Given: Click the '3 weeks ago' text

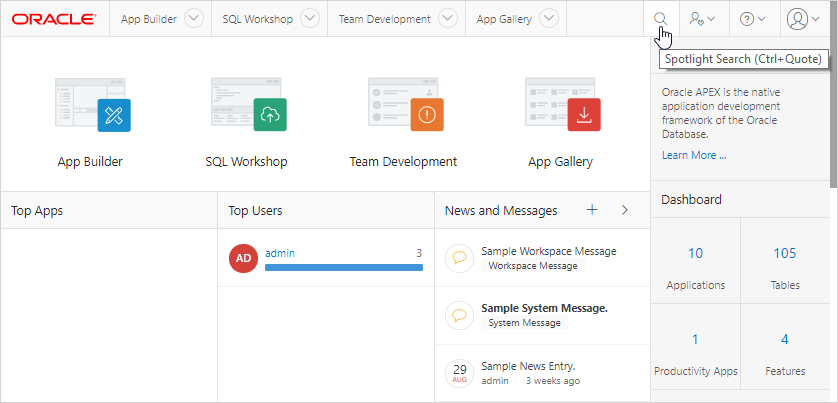Looking at the screenshot, I should 553,381.
